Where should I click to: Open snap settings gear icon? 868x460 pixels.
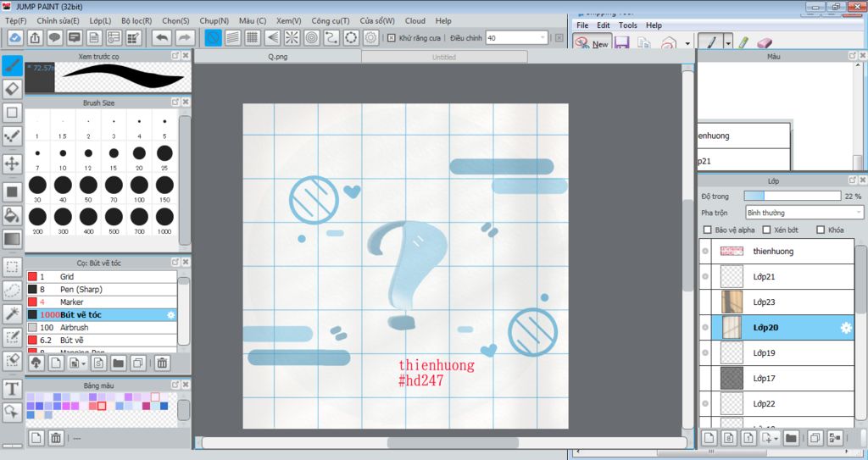371,37
